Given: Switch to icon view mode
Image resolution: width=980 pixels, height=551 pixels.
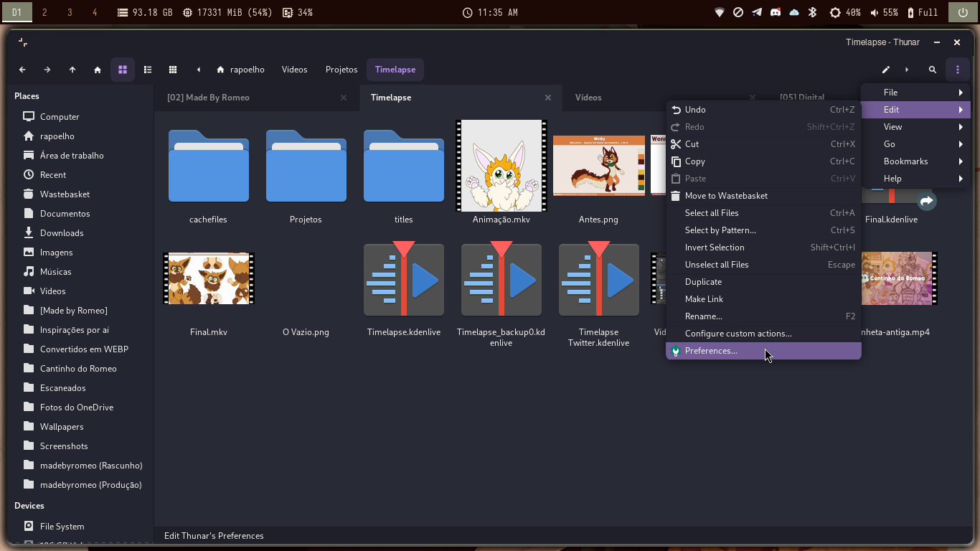Looking at the screenshot, I should [x=123, y=70].
